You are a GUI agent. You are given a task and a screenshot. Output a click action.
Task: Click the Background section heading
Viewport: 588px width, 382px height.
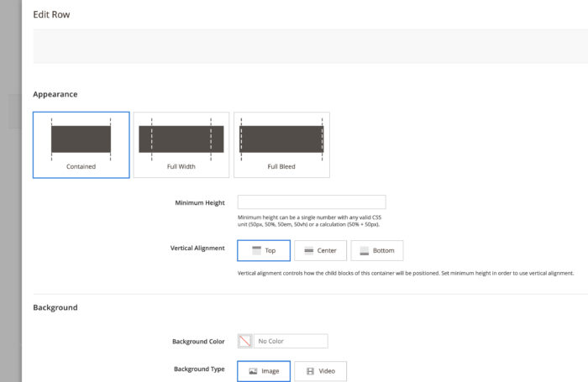pos(55,307)
